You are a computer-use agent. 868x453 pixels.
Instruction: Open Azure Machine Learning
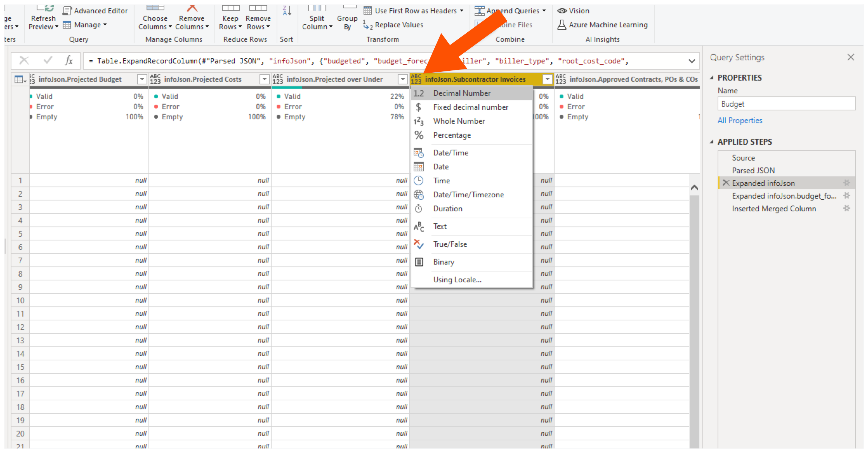602,25
